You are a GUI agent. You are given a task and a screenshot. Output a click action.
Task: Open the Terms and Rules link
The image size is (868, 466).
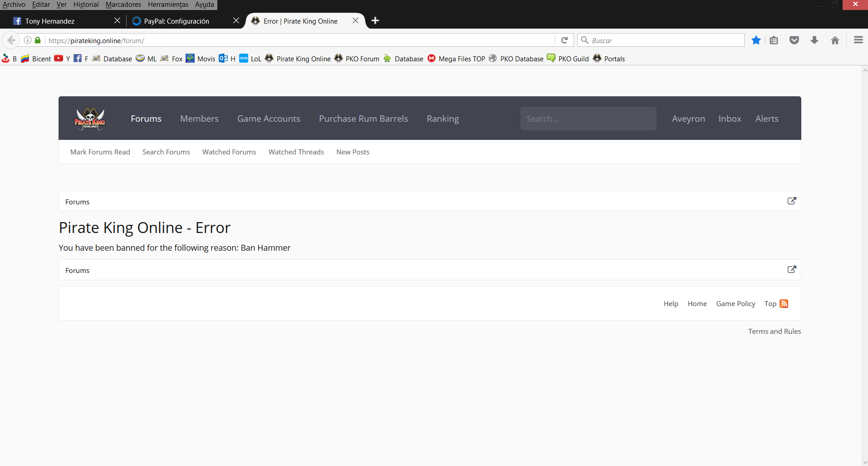point(775,331)
